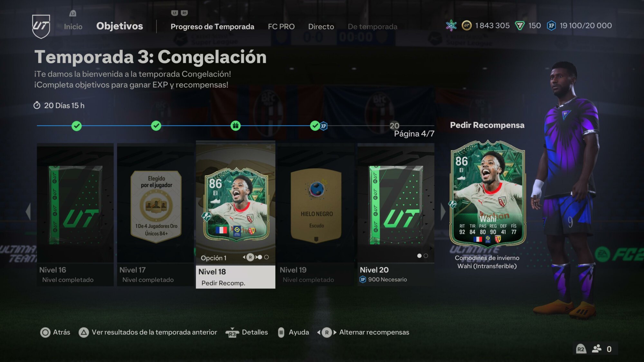Switch to the FC PRO tab

click(x=281, y=27)
